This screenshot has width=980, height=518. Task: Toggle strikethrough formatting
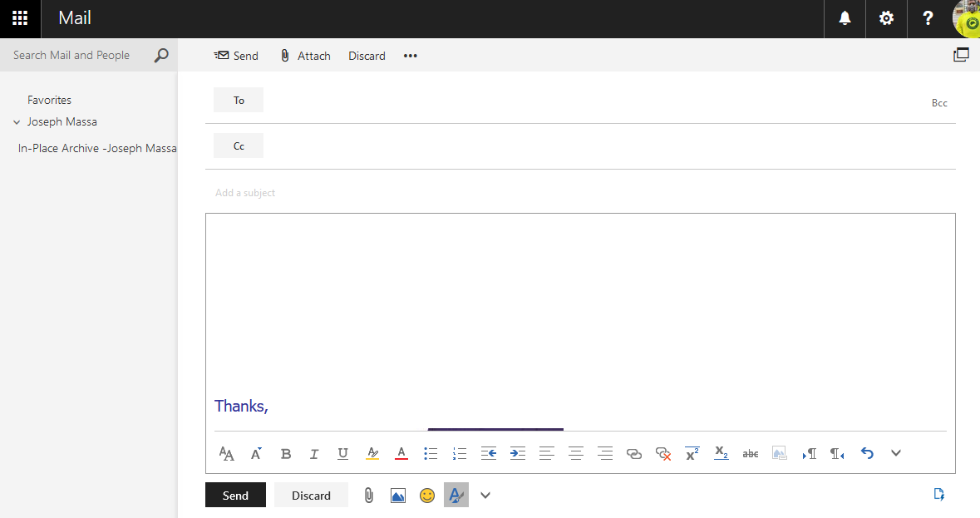tap(750, 453)
